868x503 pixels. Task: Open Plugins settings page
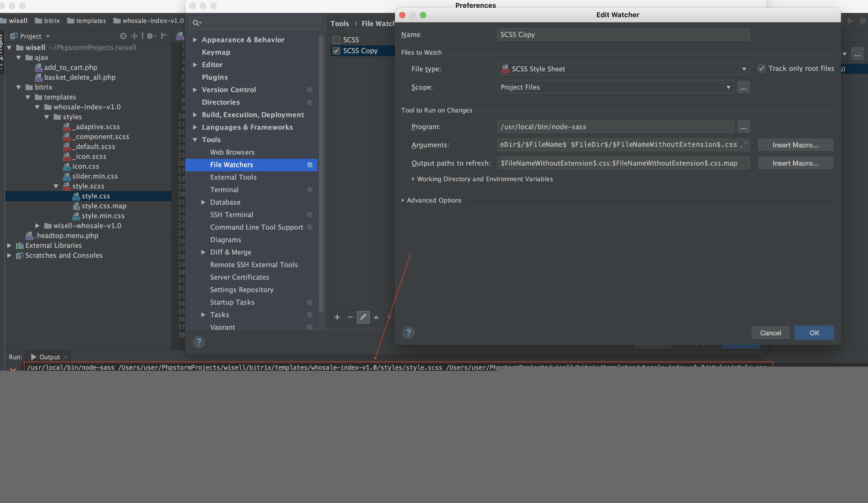[x=215, y=77]
